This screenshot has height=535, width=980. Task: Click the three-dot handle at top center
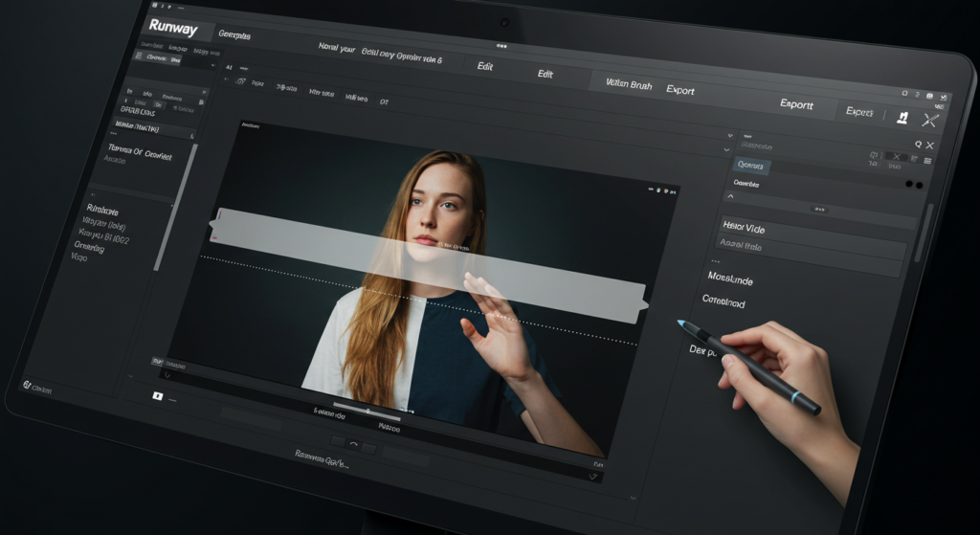coord(501,46)
